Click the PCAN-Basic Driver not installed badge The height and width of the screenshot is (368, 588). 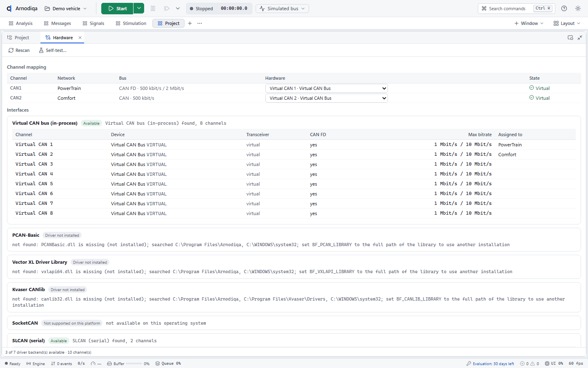pos(62,236)
